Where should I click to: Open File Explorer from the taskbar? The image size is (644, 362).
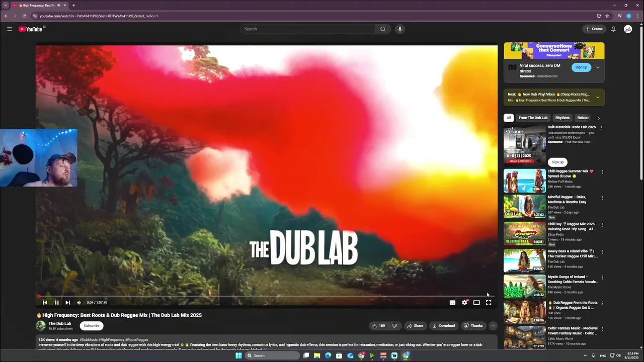(x=317, y=355)
